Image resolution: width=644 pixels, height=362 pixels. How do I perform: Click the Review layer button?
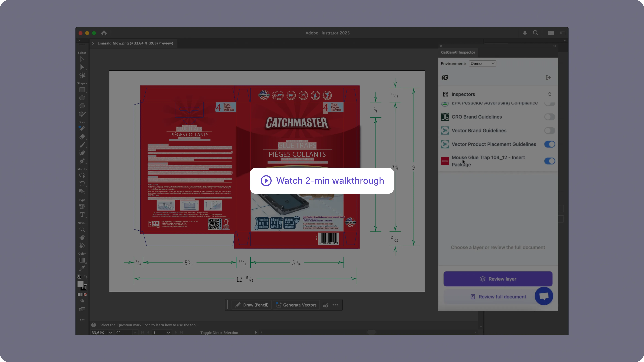(x=498, y=279)
